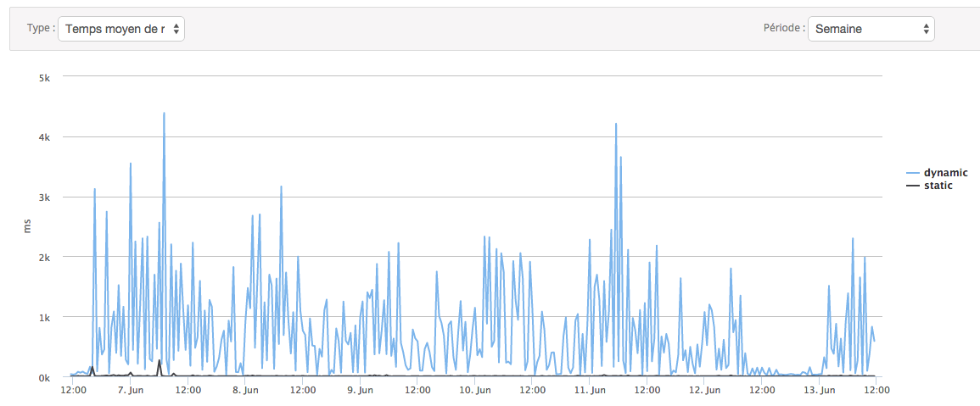980x406 pixels.
Task: Click the blue dynamic legend line marker
Action: (913, 173)
